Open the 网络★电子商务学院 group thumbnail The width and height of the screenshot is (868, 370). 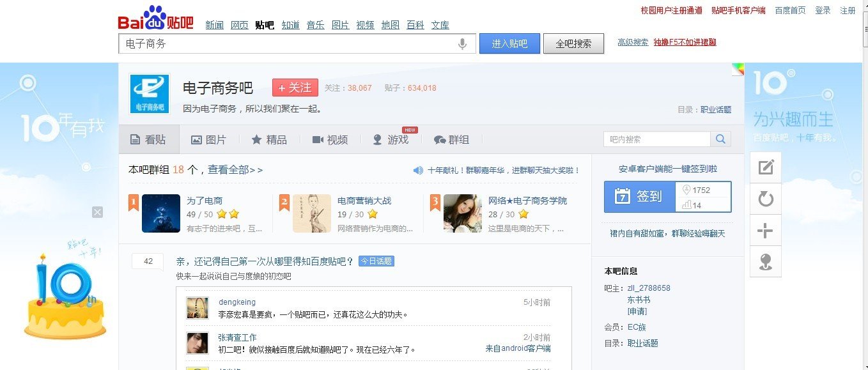463,213
